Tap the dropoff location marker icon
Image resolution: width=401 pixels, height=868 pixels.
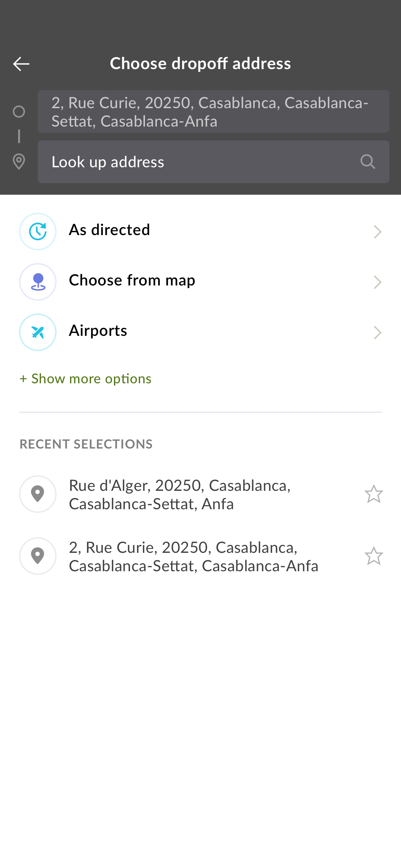click(19, 162)
